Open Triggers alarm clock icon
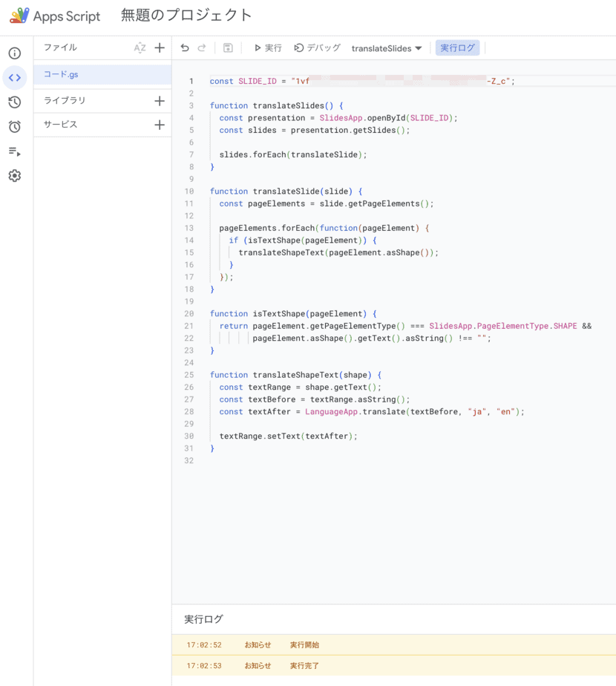 [x=14, y=127]
